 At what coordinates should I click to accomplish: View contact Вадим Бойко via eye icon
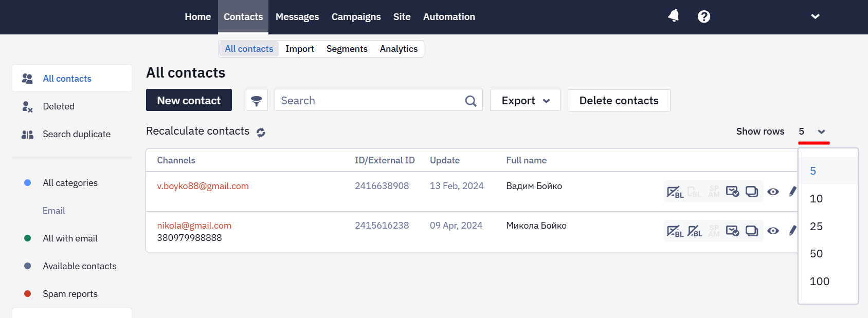click(x=773, y=192)
